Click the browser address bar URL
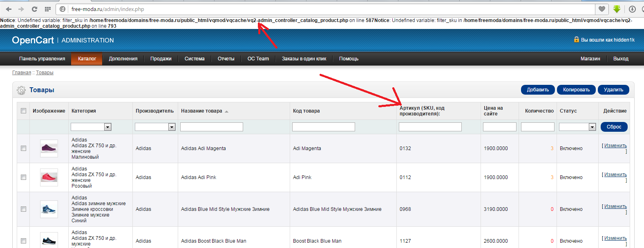This screenshot has height=248, width=644. (x=107, y=9)
